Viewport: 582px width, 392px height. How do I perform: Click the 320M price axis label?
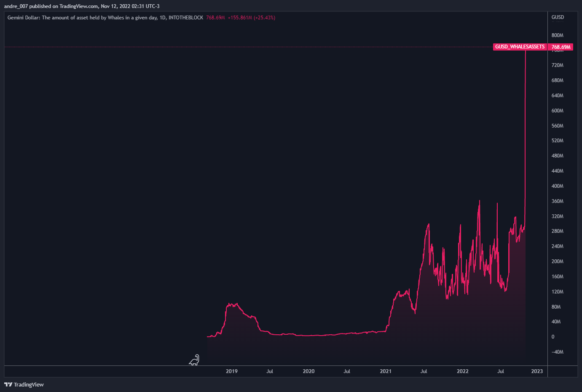557,216
